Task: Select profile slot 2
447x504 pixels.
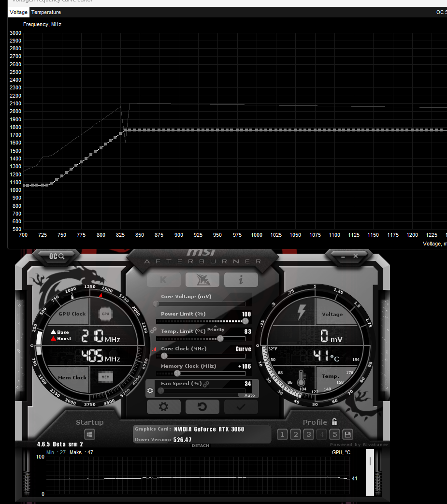Action: coord(296,434)
